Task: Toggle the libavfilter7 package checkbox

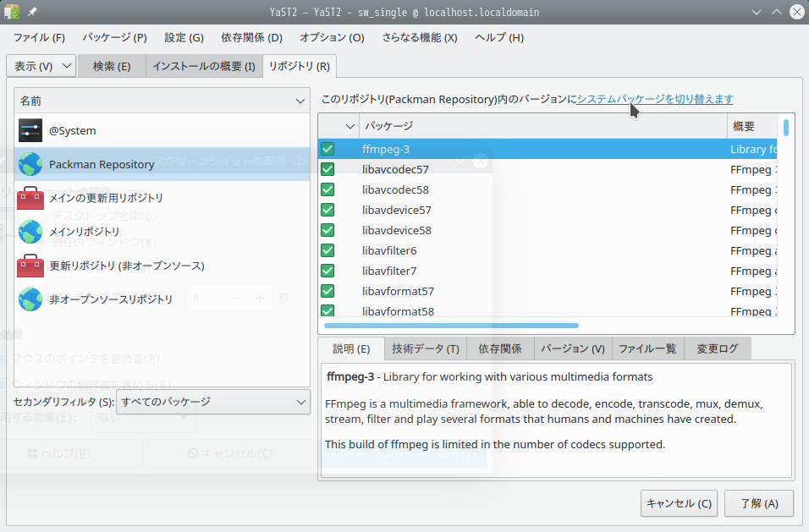Action: click(x=327, y=271)
